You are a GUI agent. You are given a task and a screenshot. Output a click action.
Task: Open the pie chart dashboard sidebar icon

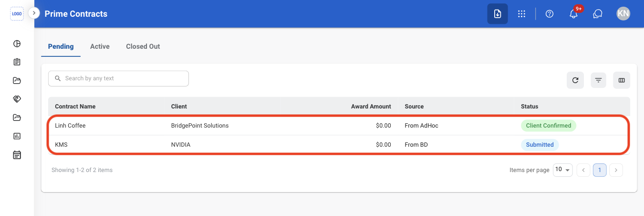click(x=17, y=44)
